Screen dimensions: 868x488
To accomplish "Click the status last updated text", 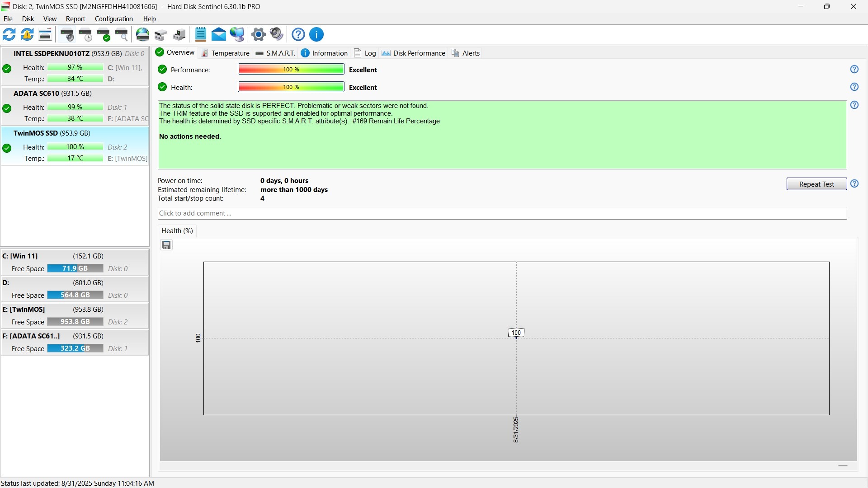I will (77, 483).
